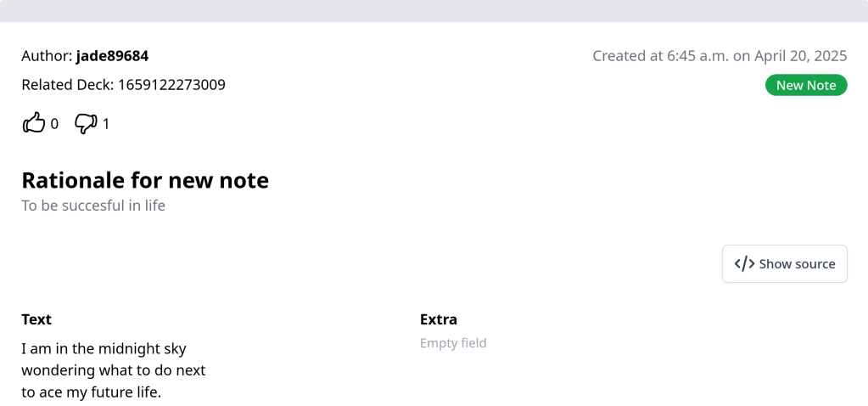Upvote the note with thumbs-up icon
The height and width of the screenshot is (406, 868).
coord(33,123)
